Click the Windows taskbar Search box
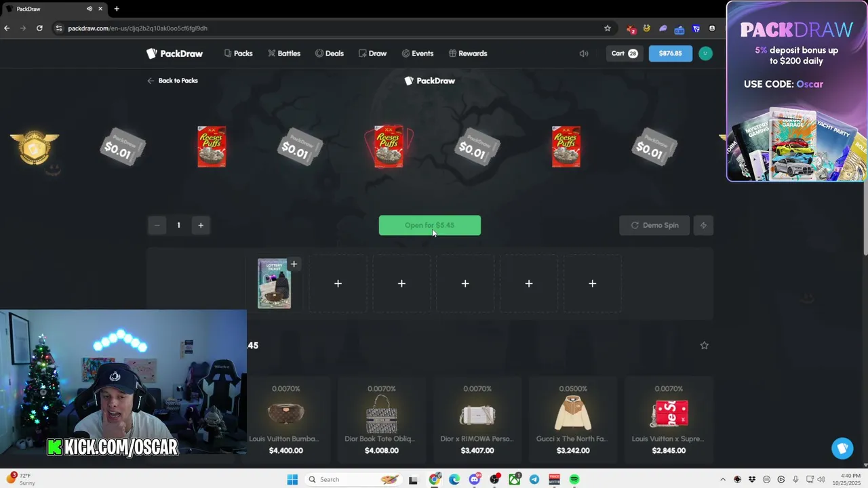868x488 pixels. pyautogui.click(x=353, y=479)
